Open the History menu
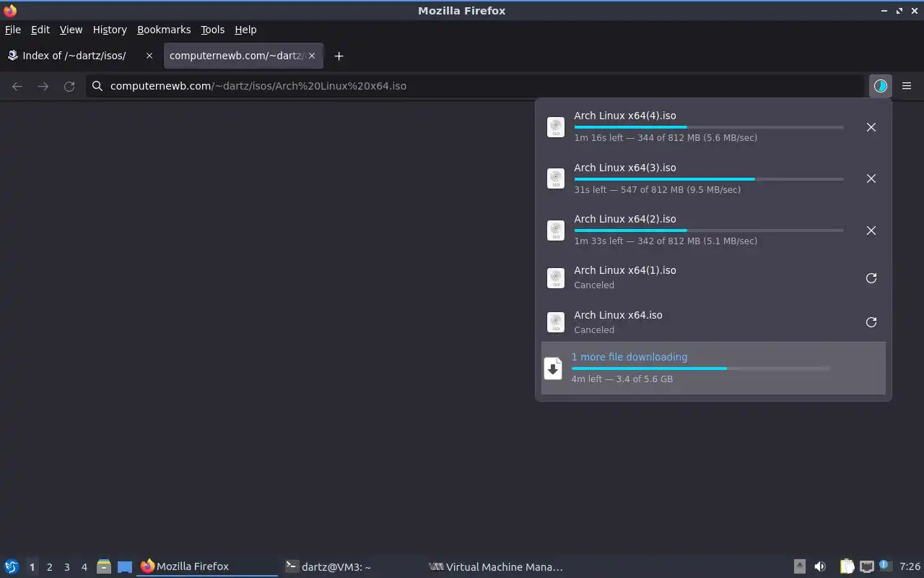Image resolution: width=924 pixels, height=578 pixels. pos(110,30)
